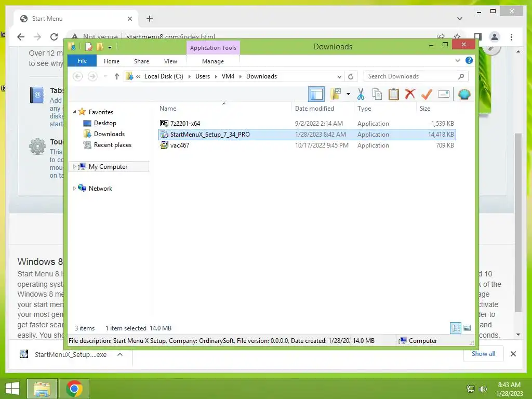Click the Application Tools contextual tab

213,47
